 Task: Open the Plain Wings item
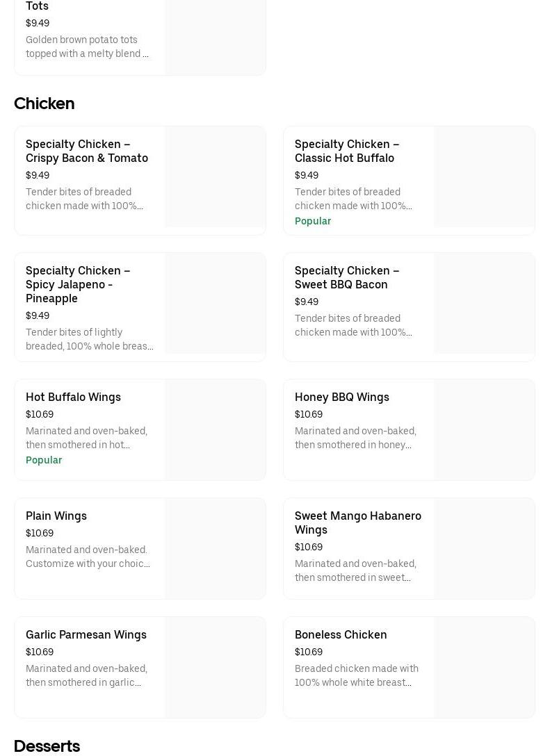[56, 516]
